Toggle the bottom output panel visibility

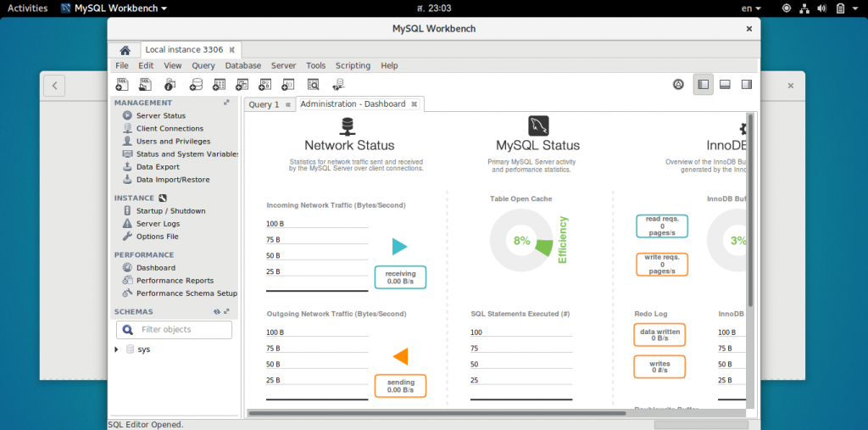[x=726, y=84]
